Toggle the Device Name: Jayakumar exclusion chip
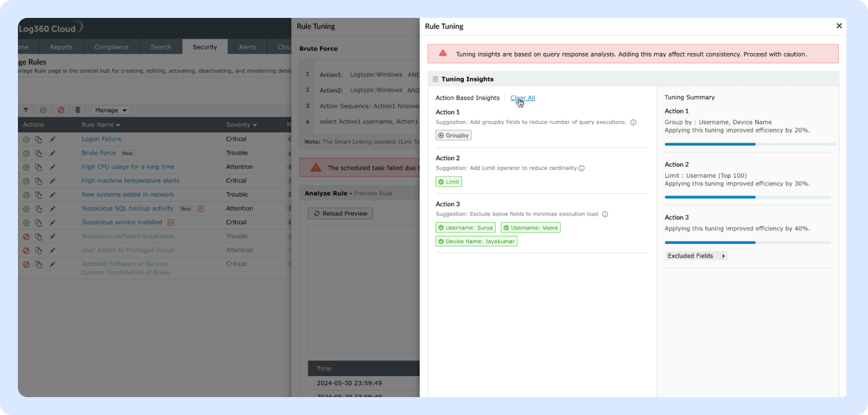868x415 pixels. coord(476,241)
